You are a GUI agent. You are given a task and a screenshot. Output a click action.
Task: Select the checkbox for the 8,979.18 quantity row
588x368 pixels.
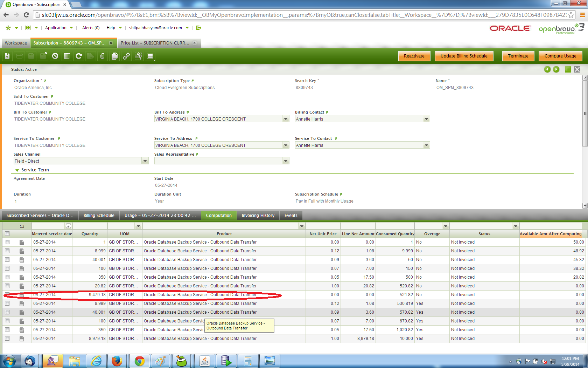[7, 339]
